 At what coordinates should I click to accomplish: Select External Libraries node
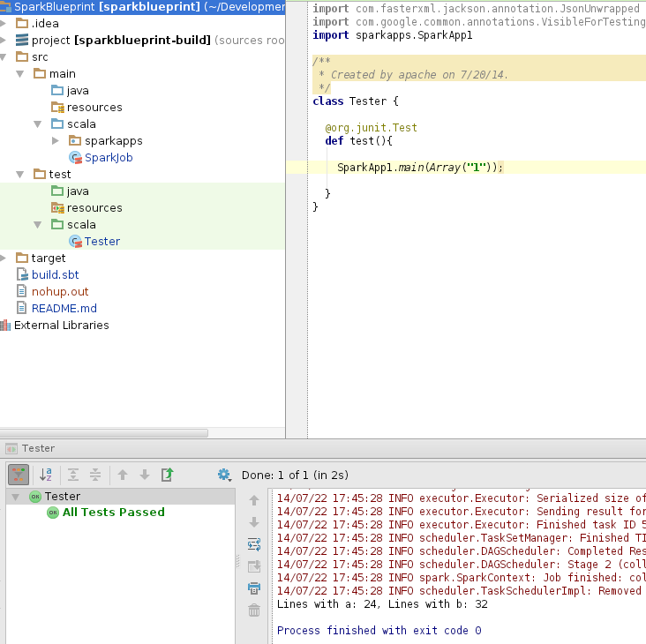pyautogui.click(x=62, y=326)
